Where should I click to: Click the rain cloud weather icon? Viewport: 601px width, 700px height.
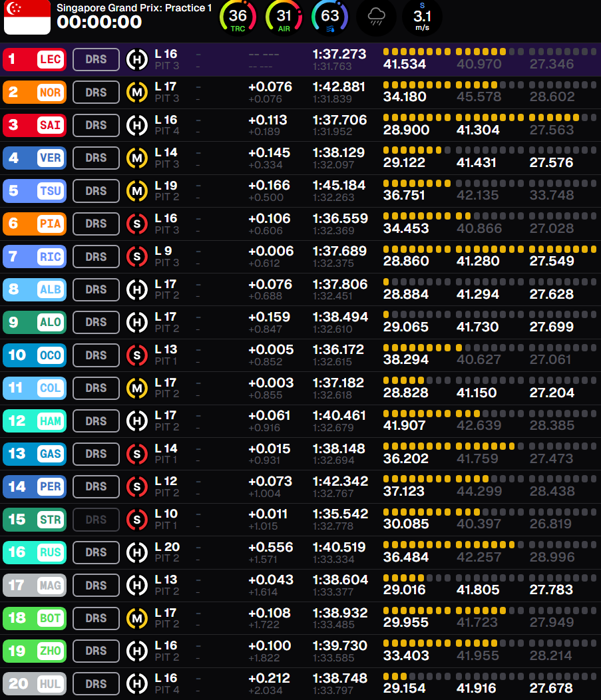tap(377, 17)
